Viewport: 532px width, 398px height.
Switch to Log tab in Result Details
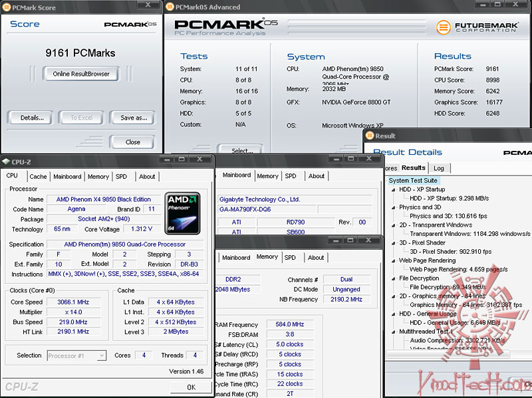coord(439,168)
